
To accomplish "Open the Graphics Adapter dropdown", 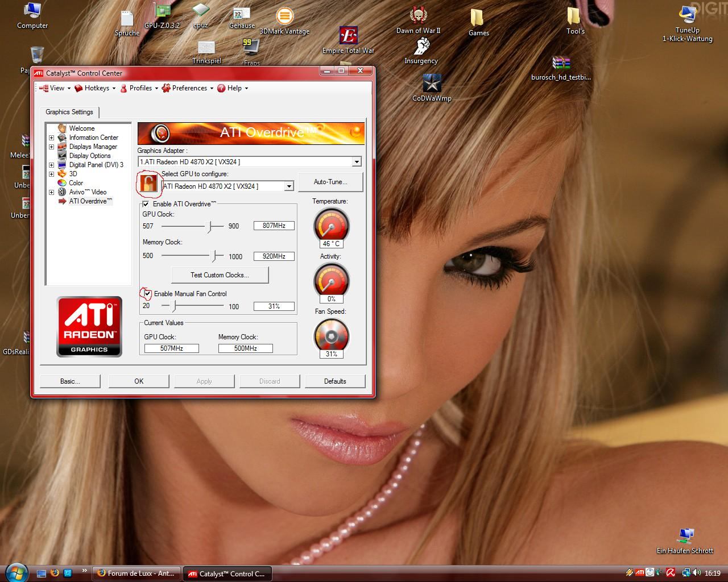I will point(356,162).
